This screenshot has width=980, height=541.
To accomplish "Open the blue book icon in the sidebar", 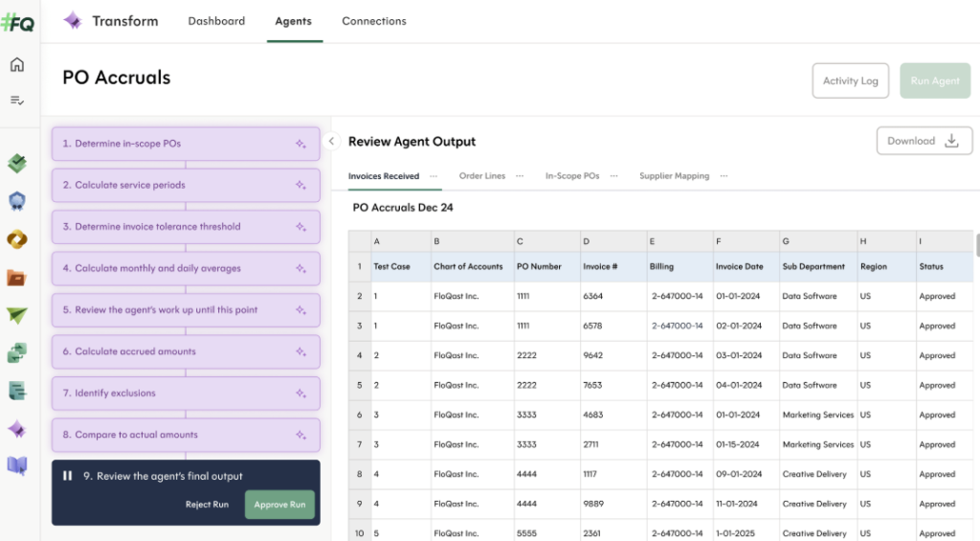I will tap(16, 465).
